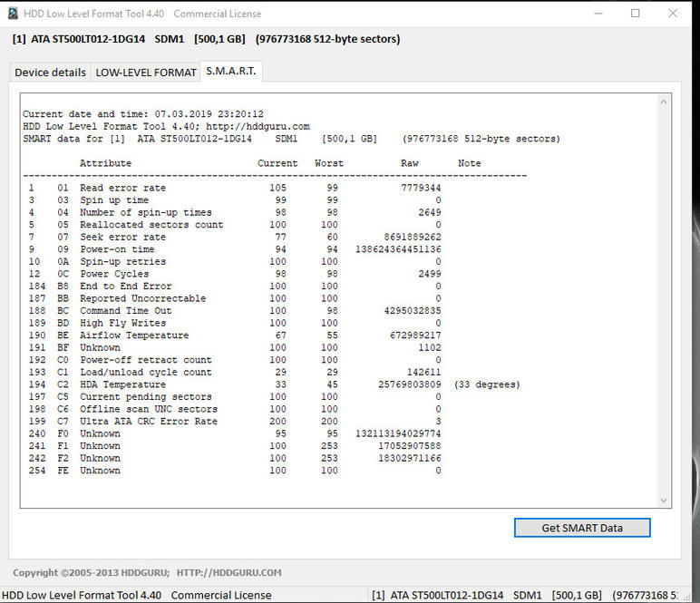Viewport: 700px width, 603px height.
Task: Click the 240 F0 Unknown row
Action: tap(235, 433)
